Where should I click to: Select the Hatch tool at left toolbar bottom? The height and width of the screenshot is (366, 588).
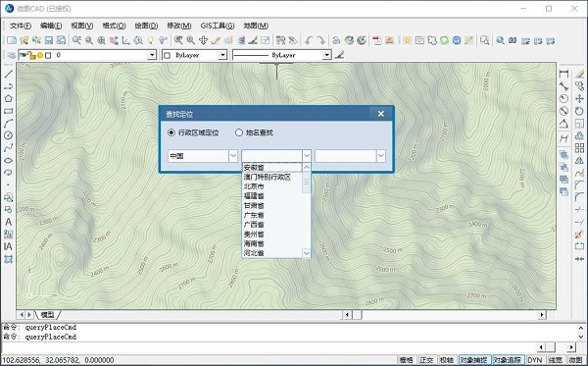[x=8, y=259]
